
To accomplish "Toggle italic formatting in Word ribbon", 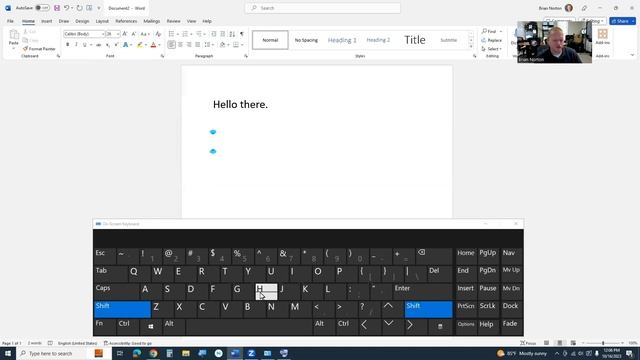I will tap(76, 45).
